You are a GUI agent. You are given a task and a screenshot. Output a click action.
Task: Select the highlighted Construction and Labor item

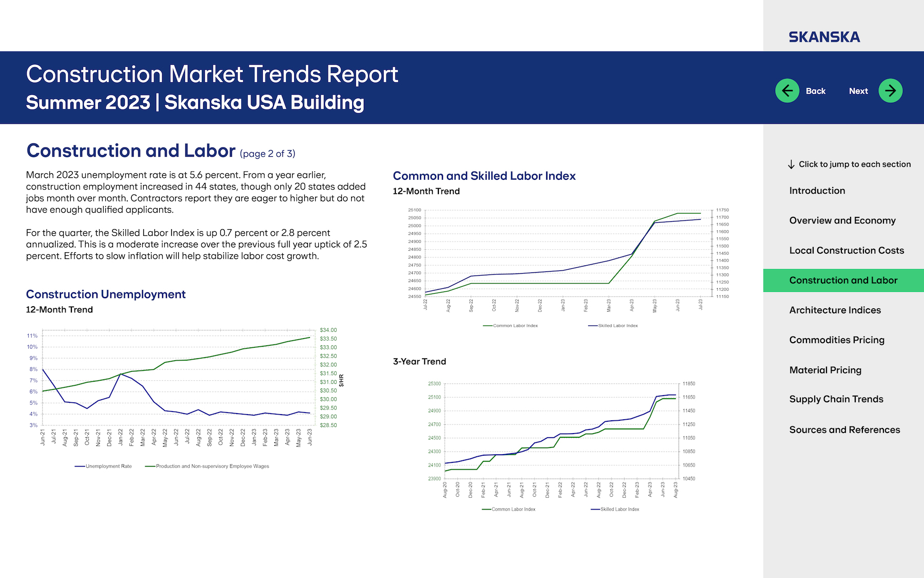(x=843, y=281)
